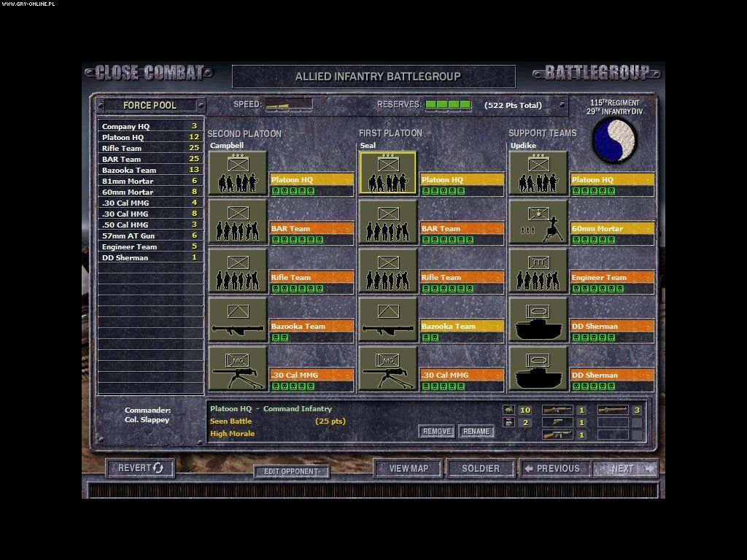This screenshot has width=747, height=560.
Task: Select First Platoon's highlighted Platoon HQ icon
Action: 388,174
